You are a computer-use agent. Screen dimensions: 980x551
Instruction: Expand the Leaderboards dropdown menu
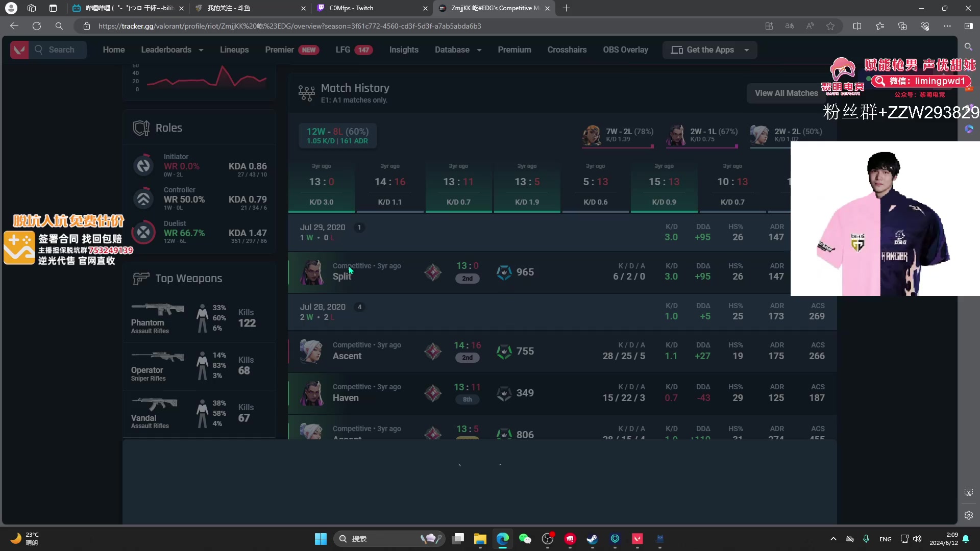coord(172,49)
